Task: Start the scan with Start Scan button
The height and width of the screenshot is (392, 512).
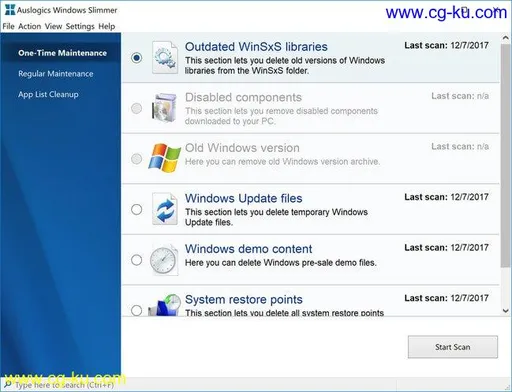Action: (x=453, y=347)
